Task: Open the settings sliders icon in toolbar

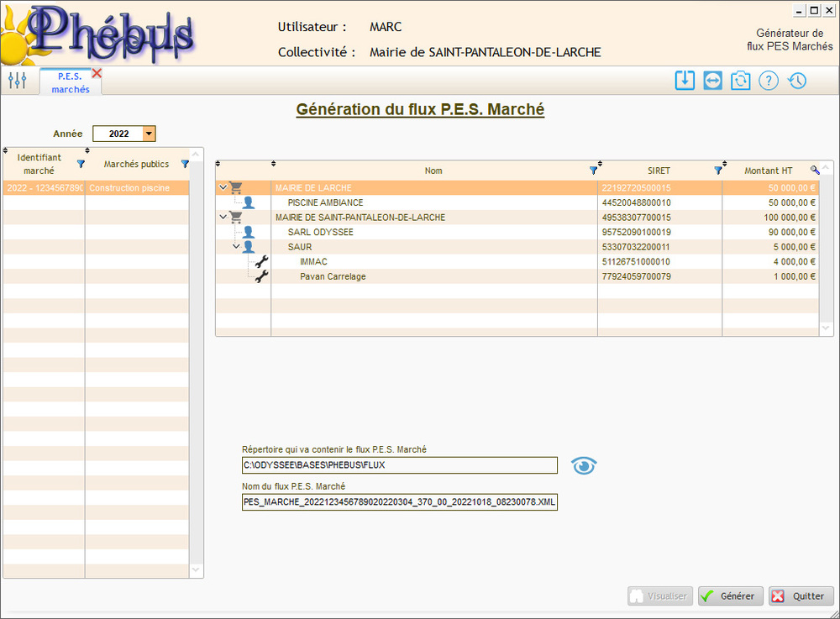Action: 17,81
